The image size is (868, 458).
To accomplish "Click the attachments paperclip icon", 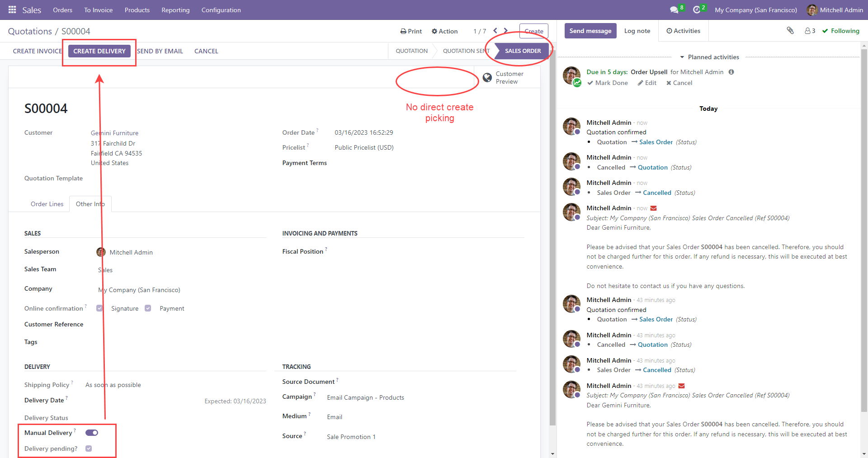I will [x=790, y=31].
